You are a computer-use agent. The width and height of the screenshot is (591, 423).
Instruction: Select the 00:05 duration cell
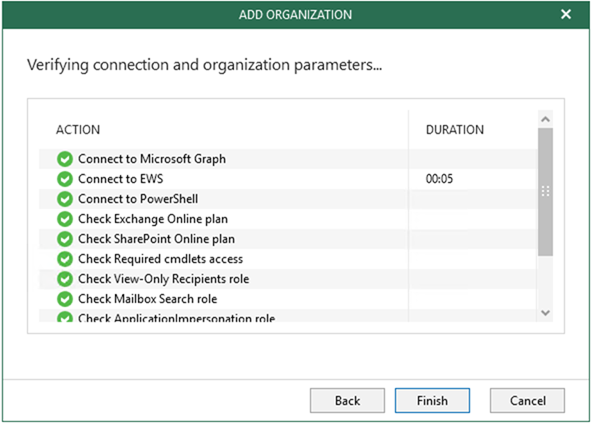click(439, 179)
